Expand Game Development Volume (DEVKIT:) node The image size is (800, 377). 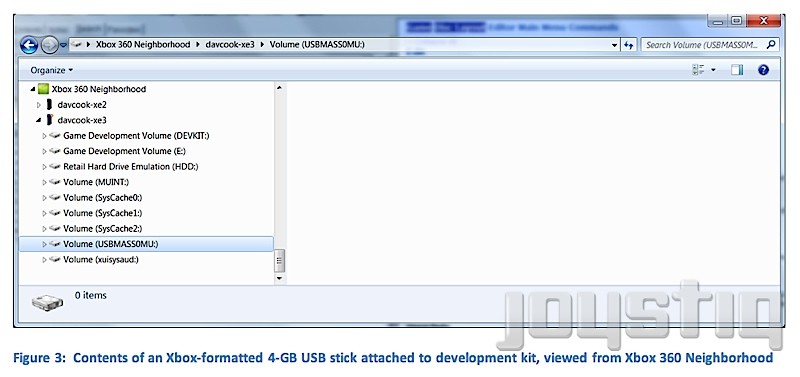click(44, 136)
